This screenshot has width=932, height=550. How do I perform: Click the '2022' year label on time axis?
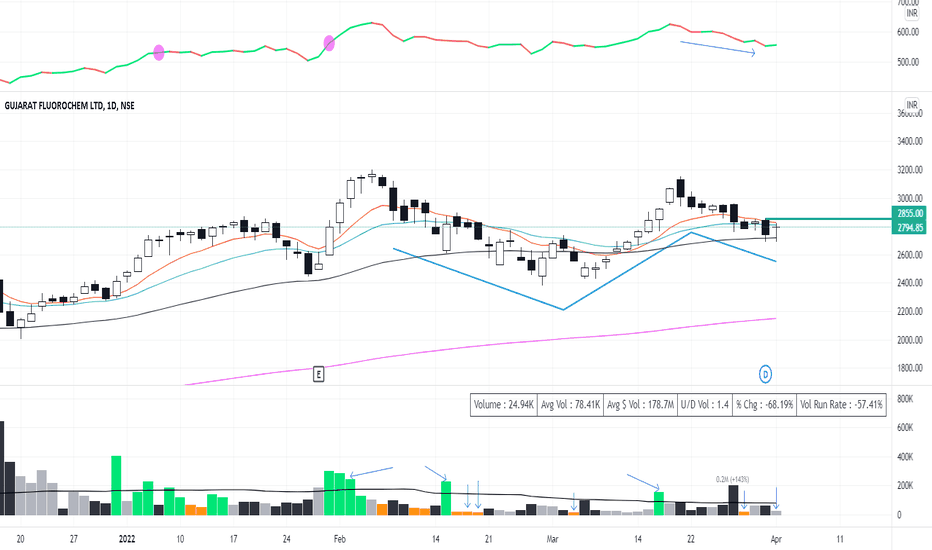coord(127,539)
